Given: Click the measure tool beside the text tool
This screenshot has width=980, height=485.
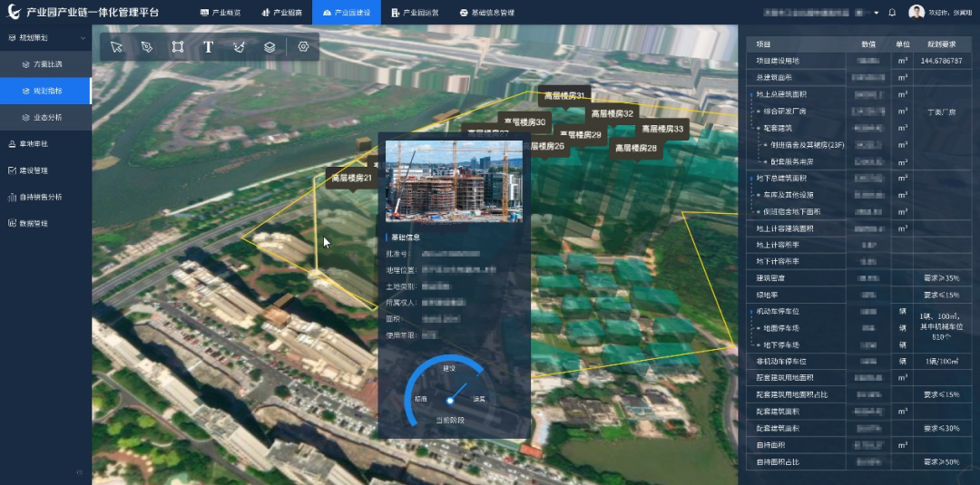Looking at the screenshot, I should (x=239, y=47).
